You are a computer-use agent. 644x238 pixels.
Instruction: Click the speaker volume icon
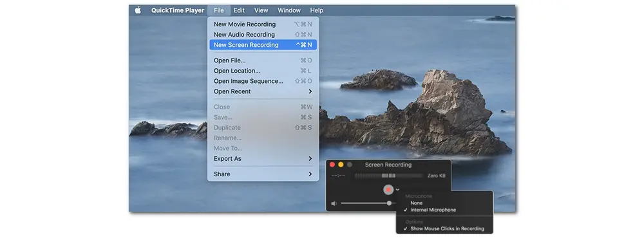[x=334, y=203]
